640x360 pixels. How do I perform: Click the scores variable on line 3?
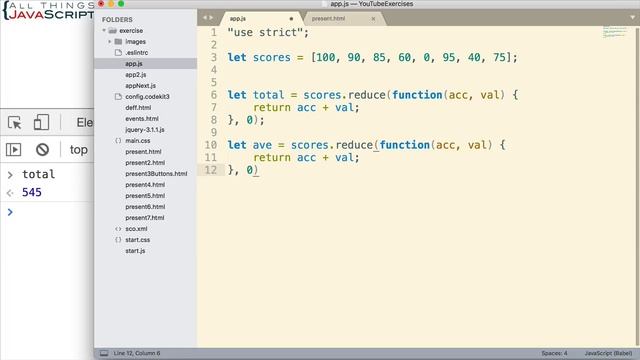271,58
